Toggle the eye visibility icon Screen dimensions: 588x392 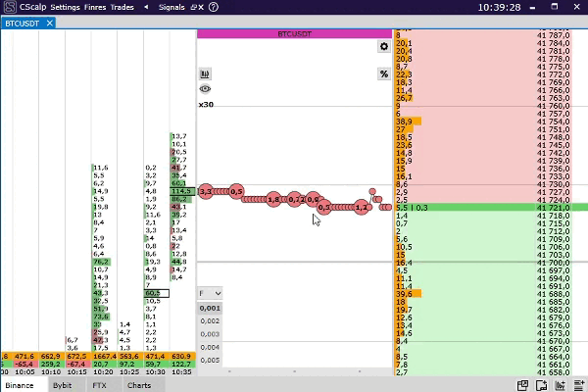click(205, 88)
